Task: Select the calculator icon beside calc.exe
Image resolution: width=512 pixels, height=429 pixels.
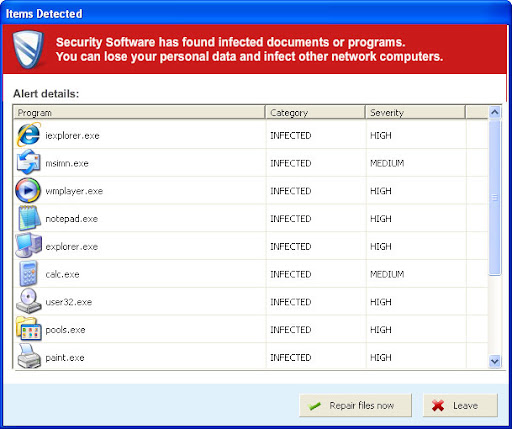Action: (28, 274)
